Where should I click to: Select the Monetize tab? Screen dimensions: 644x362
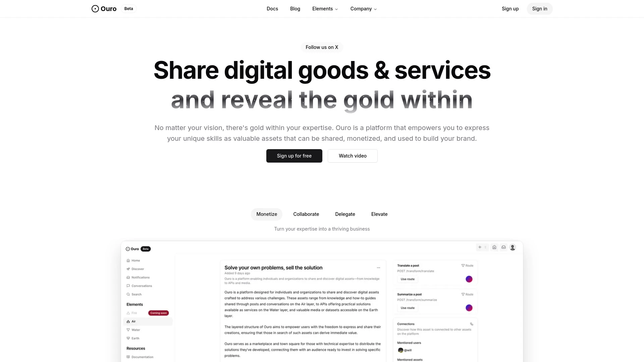pyautogui.click(x=267, y=214)
